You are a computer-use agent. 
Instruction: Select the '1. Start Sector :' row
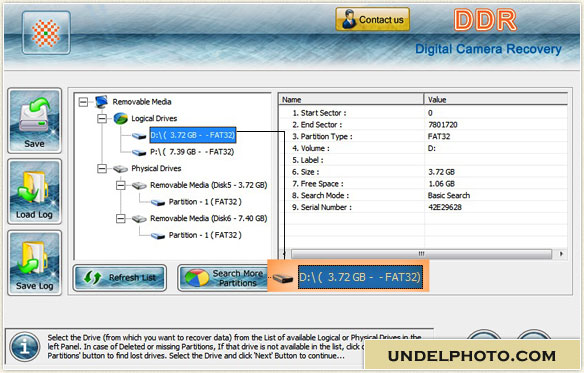(x=423, y=113)
